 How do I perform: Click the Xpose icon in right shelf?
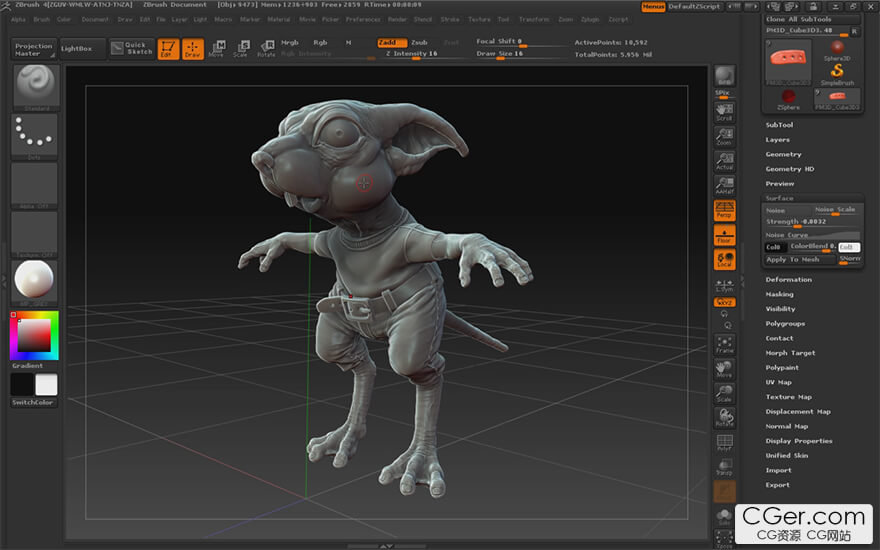[724, 539]
